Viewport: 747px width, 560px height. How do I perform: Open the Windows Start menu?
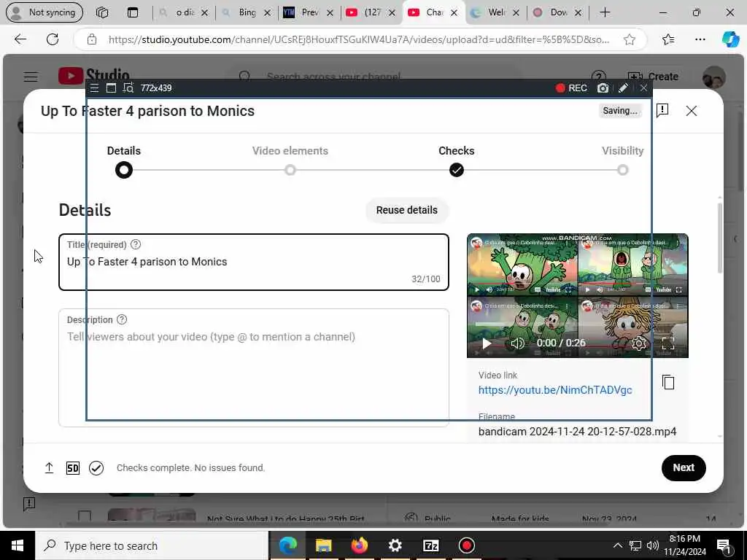pos(18,545)
